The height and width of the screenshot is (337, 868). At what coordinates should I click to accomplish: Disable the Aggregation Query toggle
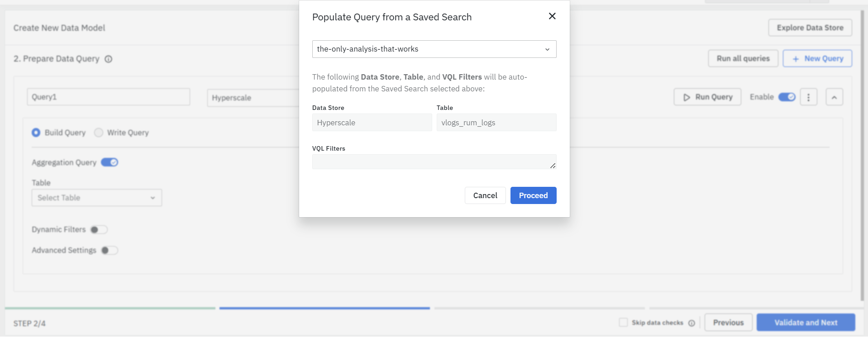(110, 162)
